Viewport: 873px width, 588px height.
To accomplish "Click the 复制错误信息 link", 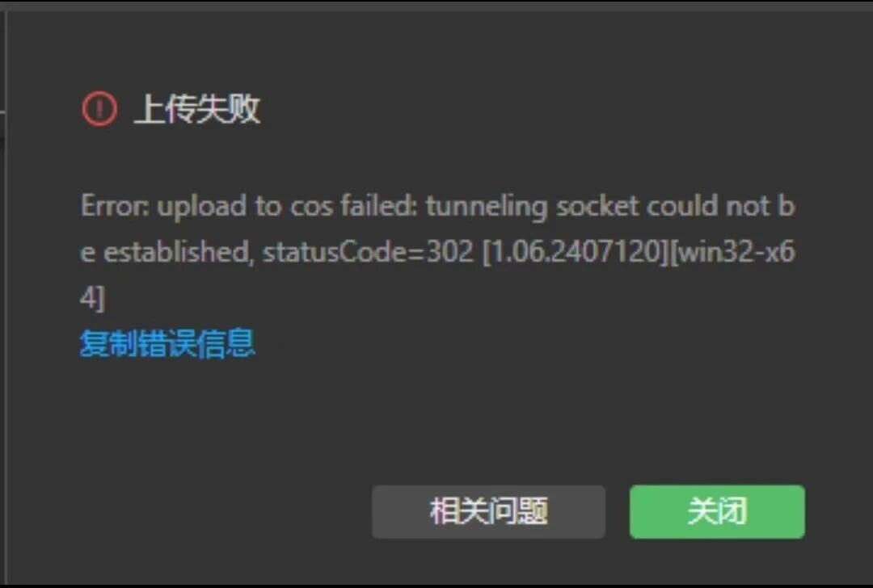I will pyautogui.click(x=167, y=343).
